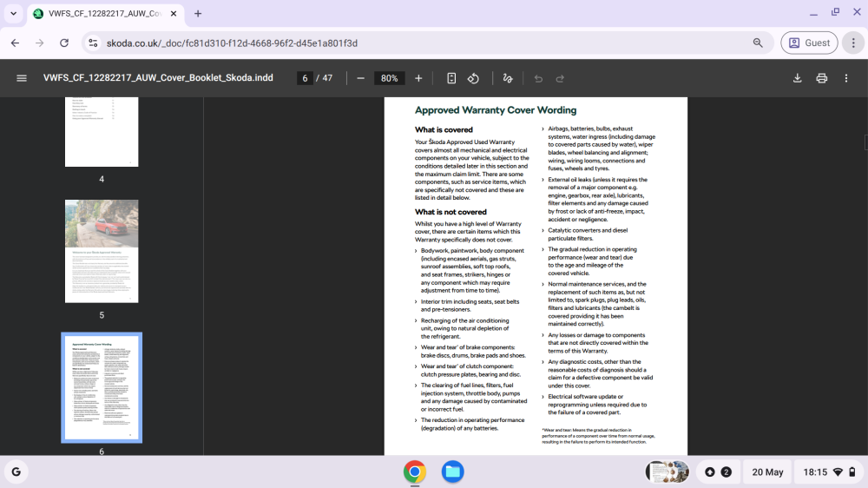Click the 'Approved Warranty Cover Wording' heading
The width and height of the screenshot is (868, 488).
point(496,110)
